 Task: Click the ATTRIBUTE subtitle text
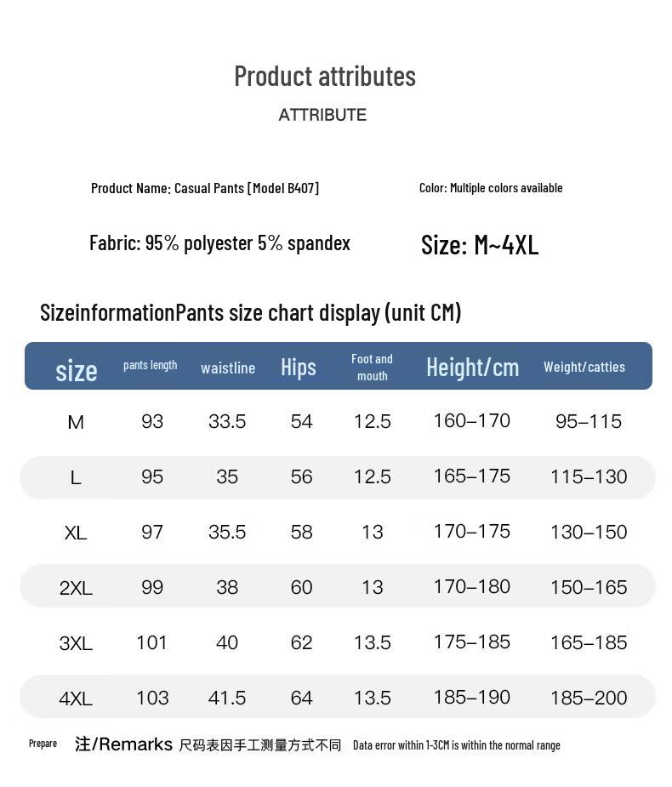click(x=322, y=115)
